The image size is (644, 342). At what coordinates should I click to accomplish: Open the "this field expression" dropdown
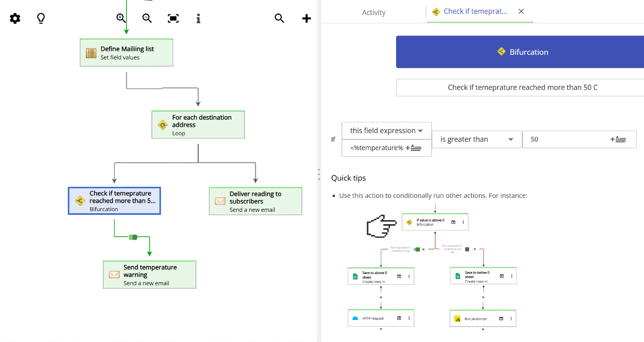pos(386,130)
